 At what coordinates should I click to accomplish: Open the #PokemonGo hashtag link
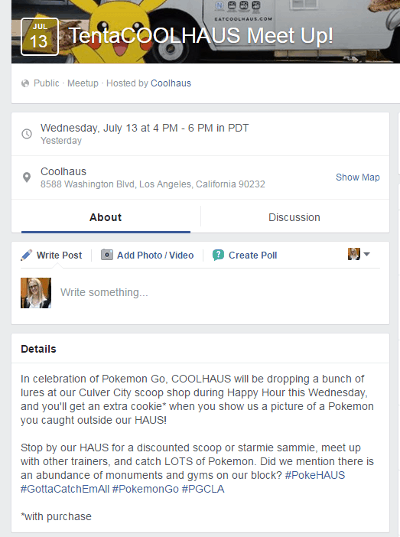pos(146,489)
